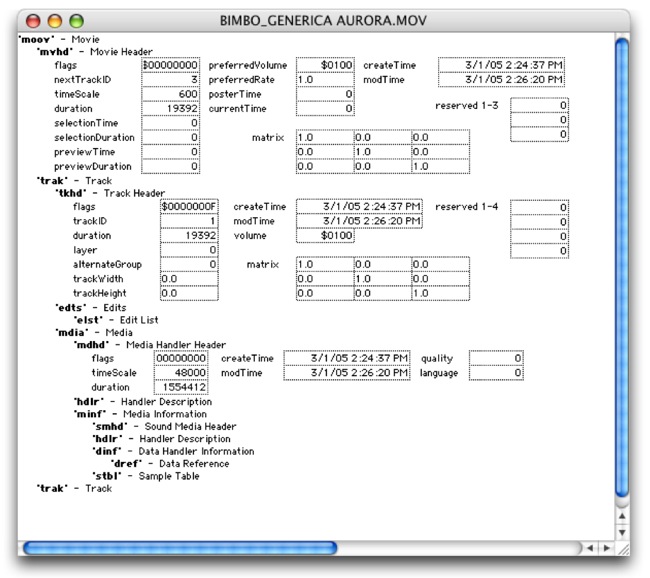Zoom the window with the green button

click(x=76, y=19)
